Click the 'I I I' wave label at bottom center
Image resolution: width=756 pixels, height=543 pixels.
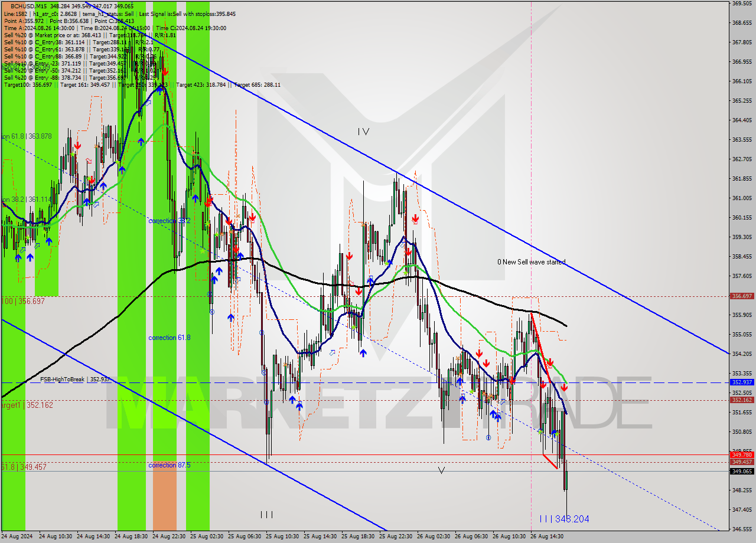(266, 515)
